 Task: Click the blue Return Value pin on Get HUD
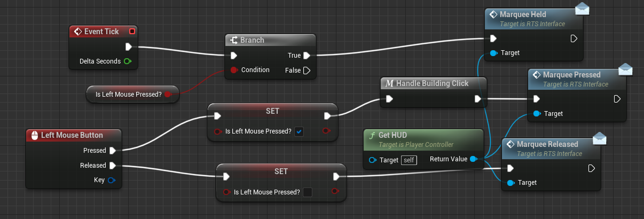point(473,159)
